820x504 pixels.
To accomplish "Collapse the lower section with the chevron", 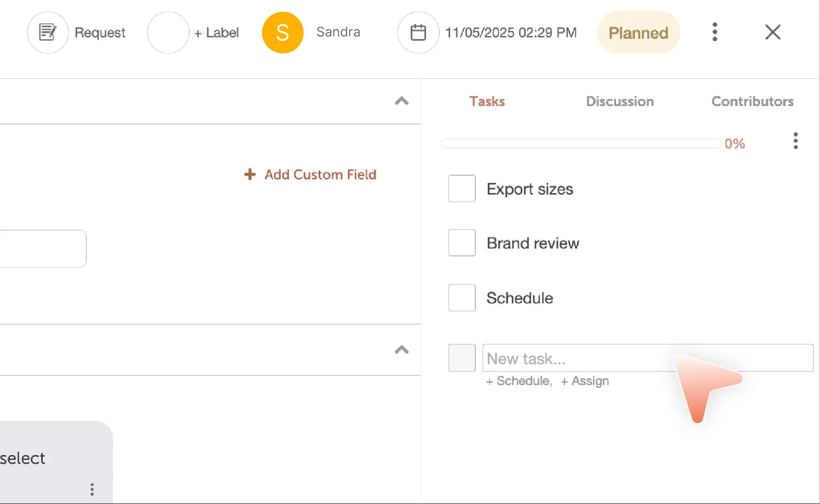I will tap(401, 350).
